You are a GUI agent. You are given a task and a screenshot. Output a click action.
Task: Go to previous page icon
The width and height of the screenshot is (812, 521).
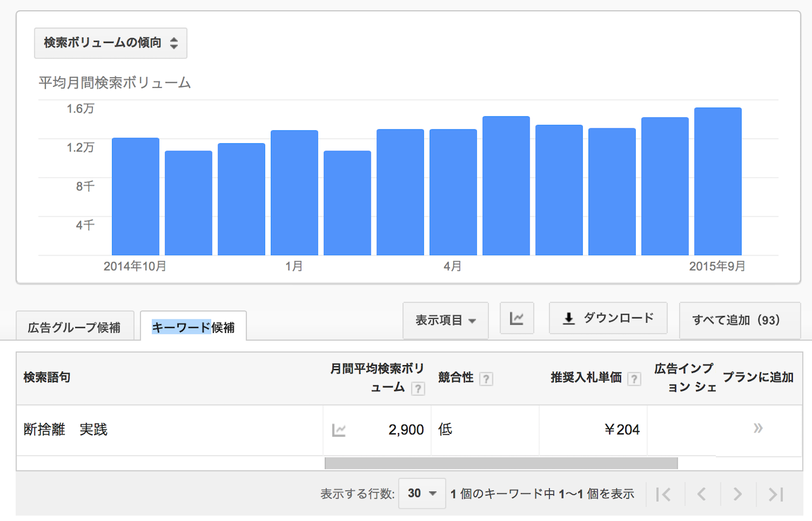[x=701, y=494]
